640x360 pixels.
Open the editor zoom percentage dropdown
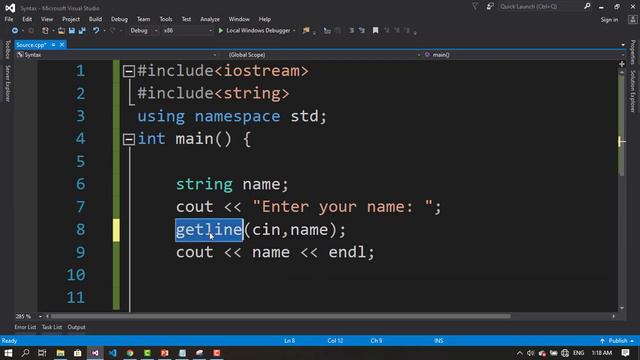coord(40,316)
